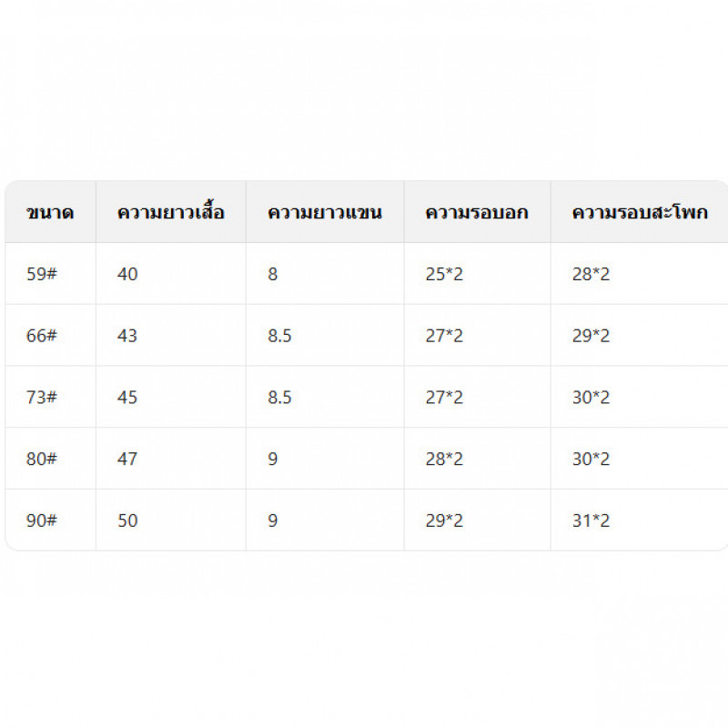Click hip value 28*2
728x728 pixels.
point(591,274)
